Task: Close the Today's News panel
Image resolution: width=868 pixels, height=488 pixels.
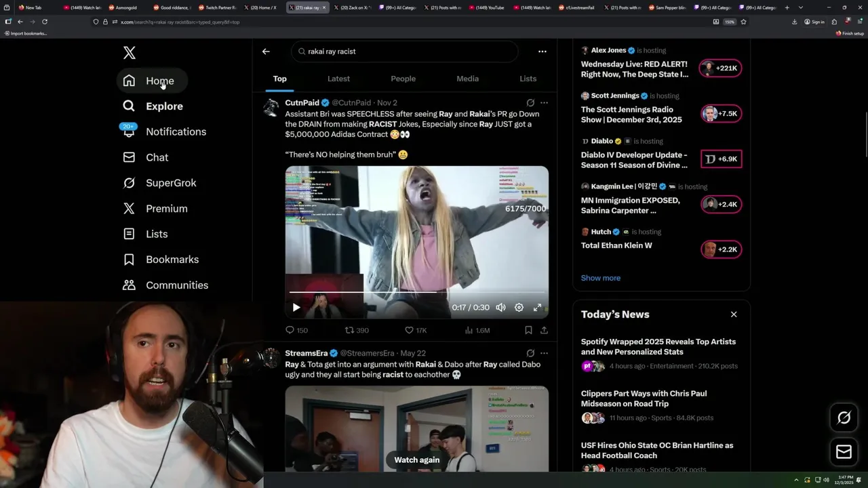Action: click(734, 314)
